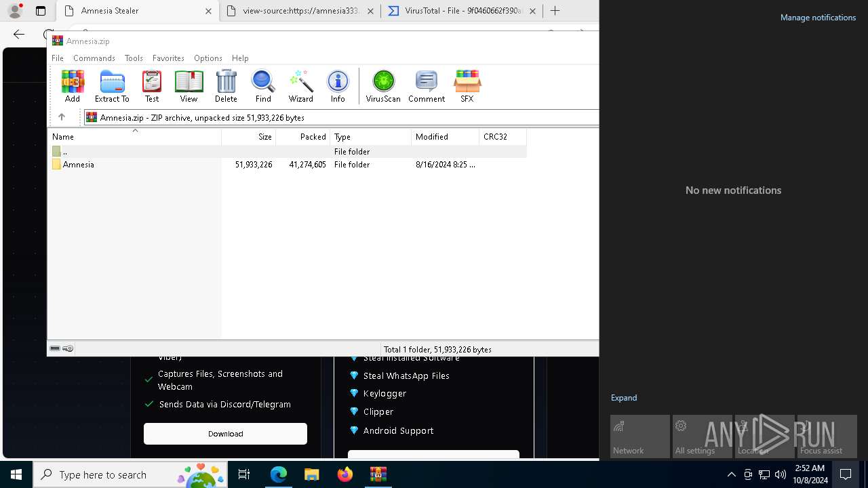Click the Delete trash can icon
Image resolution: width=868 pixels, height=488 pixels.
coord(226,86)
